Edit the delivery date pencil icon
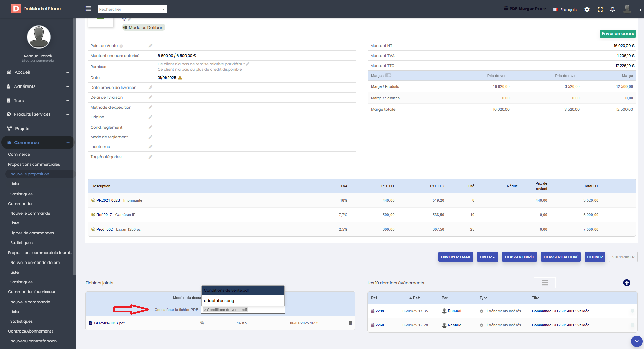 click(150, 88)
